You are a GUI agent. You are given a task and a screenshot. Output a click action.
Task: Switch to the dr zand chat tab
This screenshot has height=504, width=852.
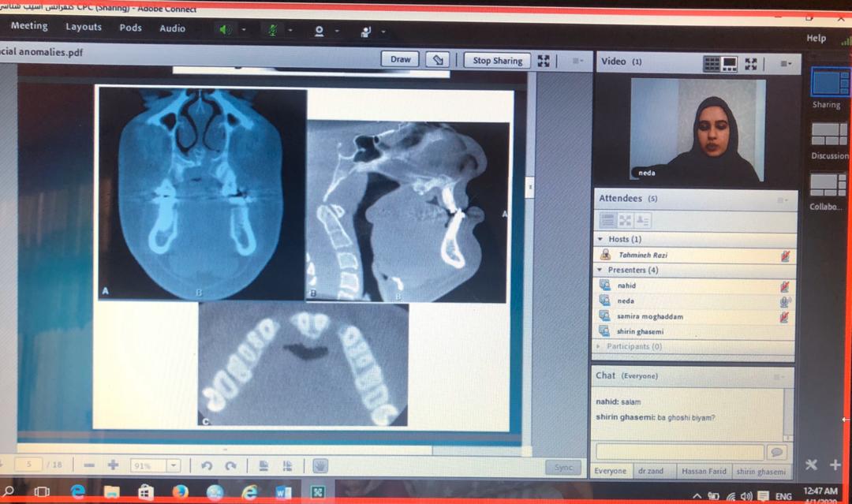point(651,471)
